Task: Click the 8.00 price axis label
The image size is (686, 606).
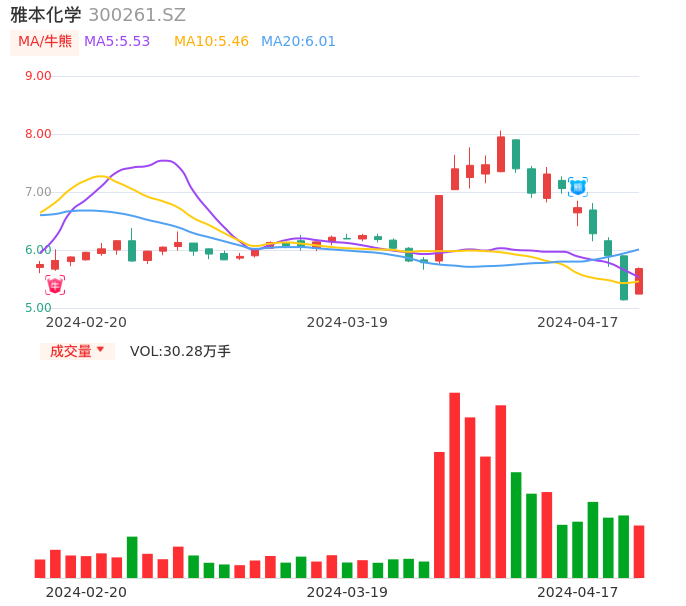Action: (x=38, y=134)
